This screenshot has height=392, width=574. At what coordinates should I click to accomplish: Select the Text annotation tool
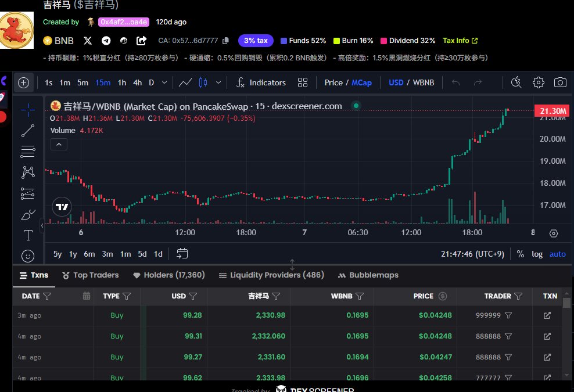tap(28, 235)
